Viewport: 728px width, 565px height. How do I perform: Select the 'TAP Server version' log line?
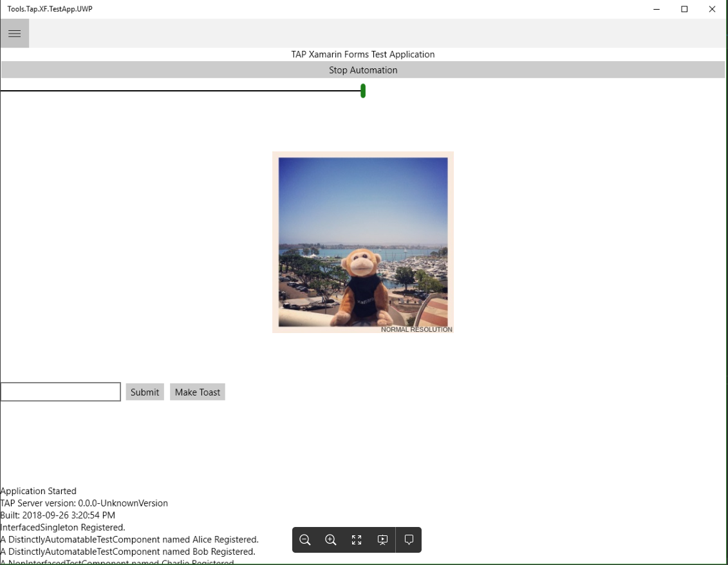pos(84,503)
